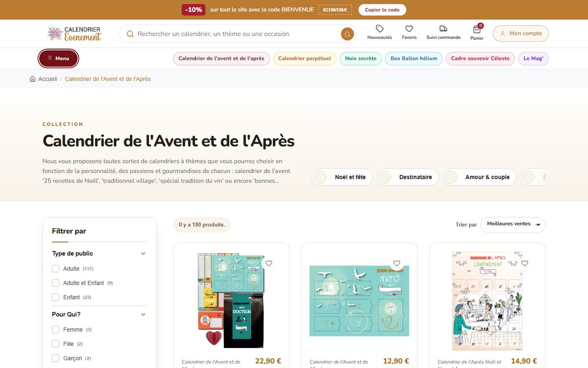Add Après Confinement calendar to favorites
This screenshot has width=588, height=368.
(525, 263)
